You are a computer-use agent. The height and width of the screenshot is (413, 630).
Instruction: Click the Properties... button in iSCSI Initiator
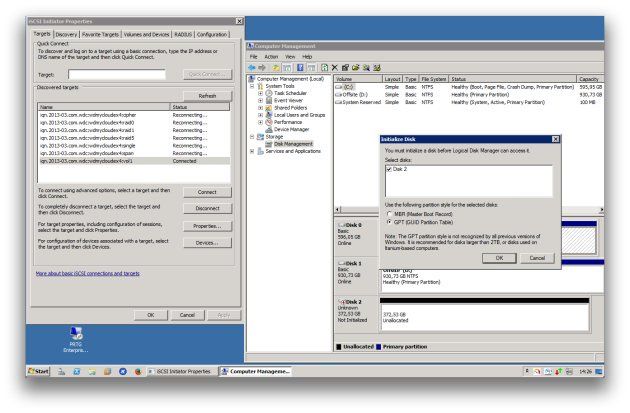[x=207, y=226]
